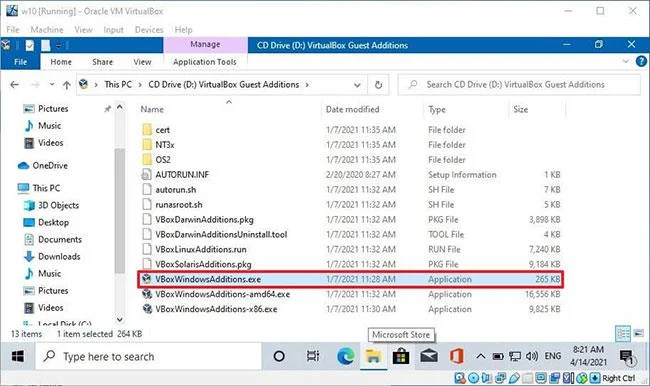
Task: Click the battery tray icon
Action: click(x=498, y=356)
